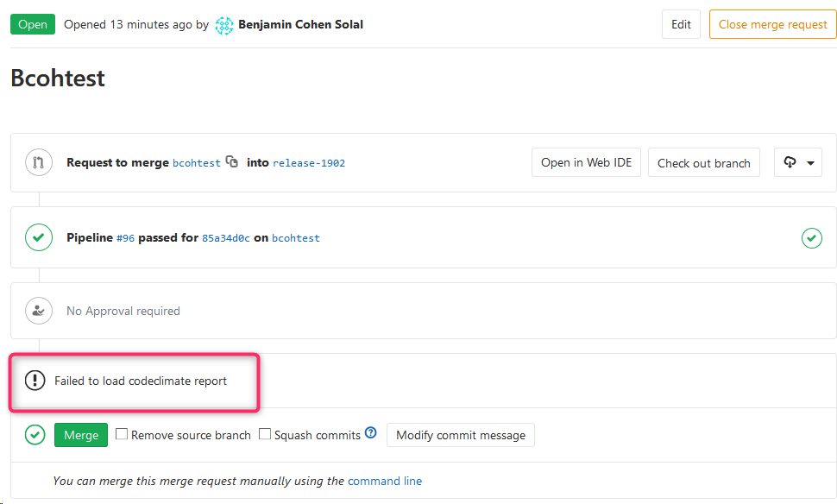Click Benjamin Cohen Solal's avatar icon
837x504 pixels.
[x=224, y=25]
